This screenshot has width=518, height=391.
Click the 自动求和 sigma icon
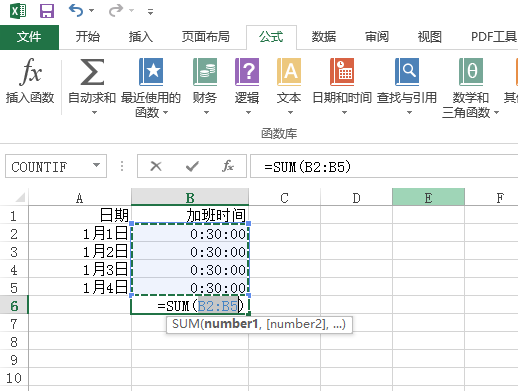[x=92, y=72]
